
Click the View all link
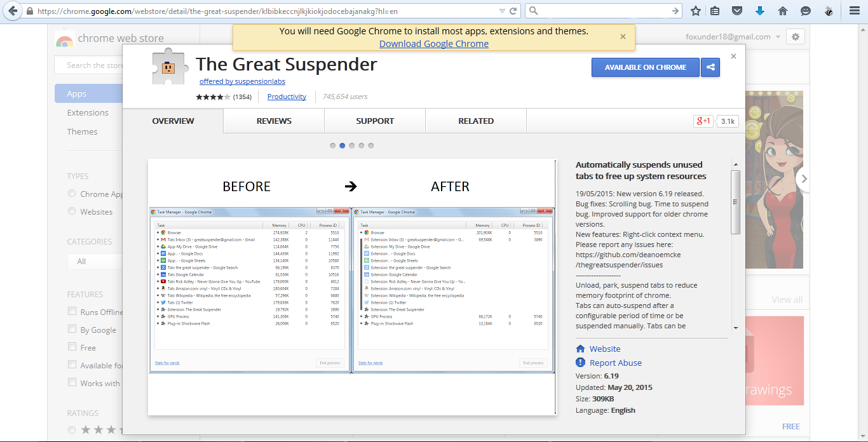787,300
